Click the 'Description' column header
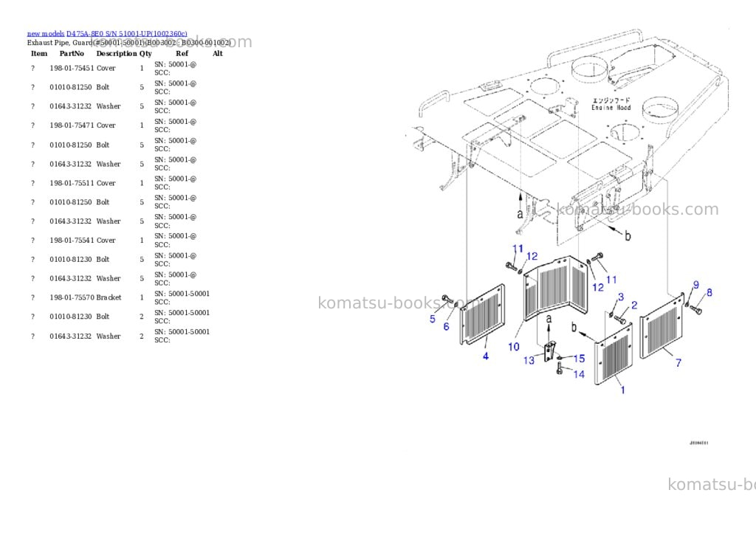The width and height of the screenshot is (756, 535). coord(117,53)
